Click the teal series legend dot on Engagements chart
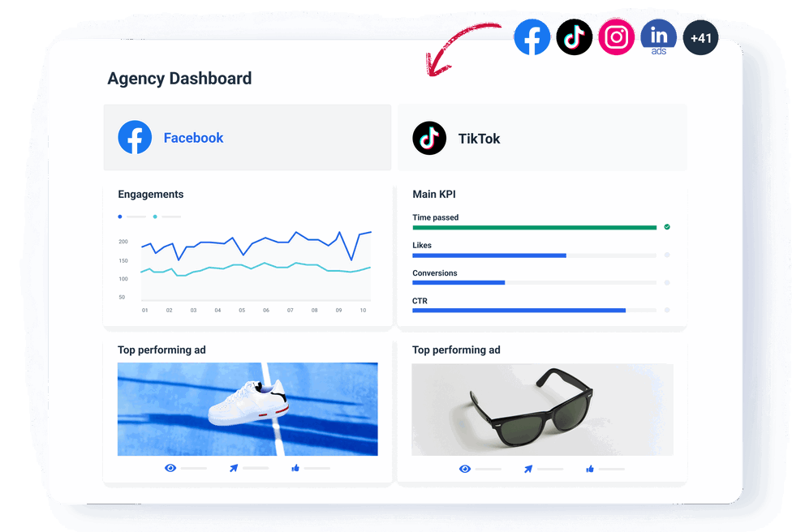Viewport: 805px width, 532px height. 156,217
